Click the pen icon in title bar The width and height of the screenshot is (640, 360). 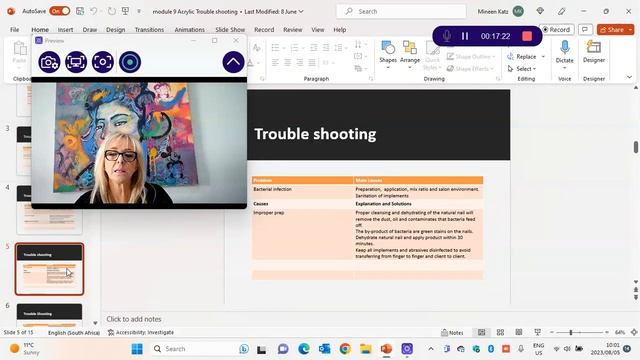[562, 11]
